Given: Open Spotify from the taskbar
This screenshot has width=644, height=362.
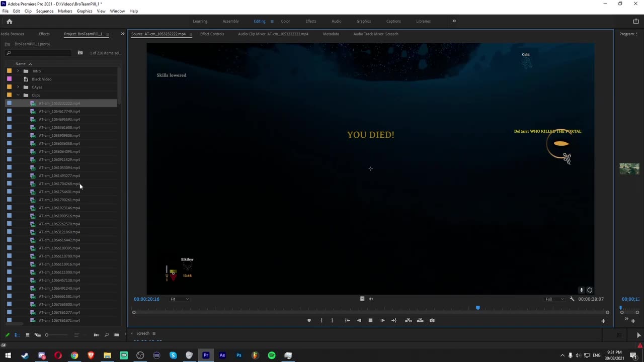Looking at the screenshot, I should coord(272,355).
